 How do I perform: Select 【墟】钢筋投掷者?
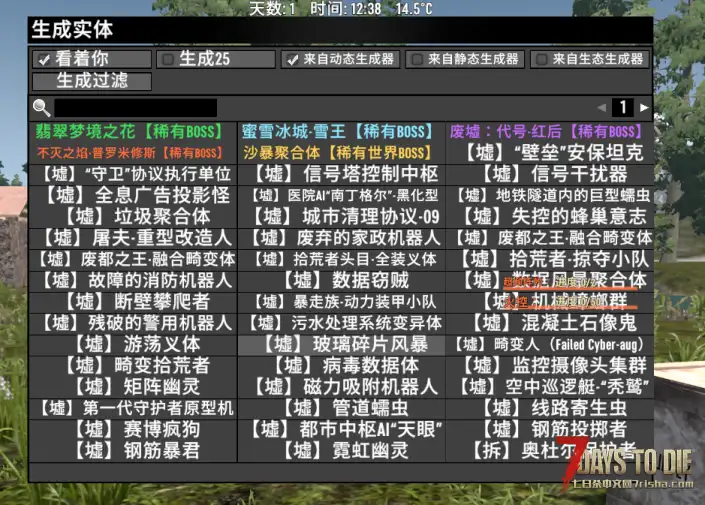(553, 429)
